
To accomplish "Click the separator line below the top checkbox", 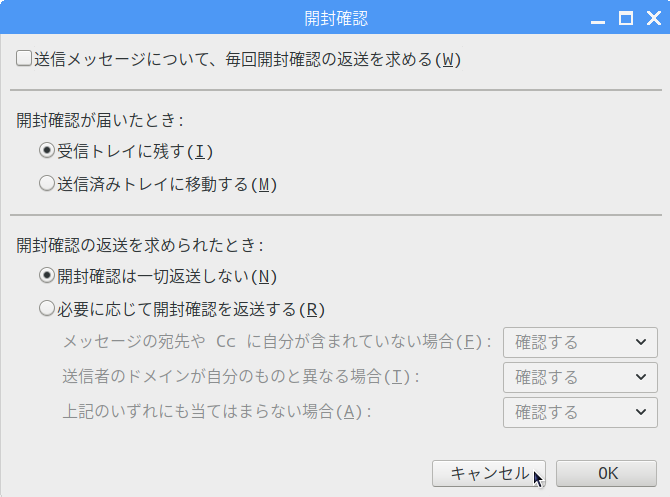I will (336, 90).
